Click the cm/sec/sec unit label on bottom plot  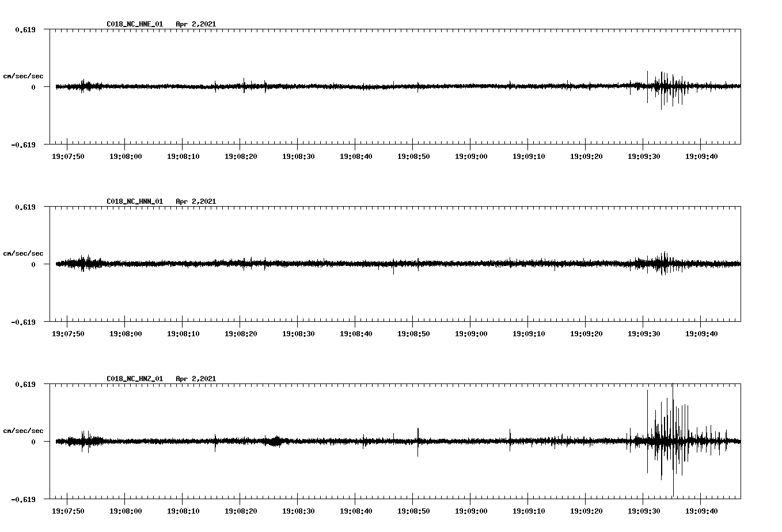point(24,429)
